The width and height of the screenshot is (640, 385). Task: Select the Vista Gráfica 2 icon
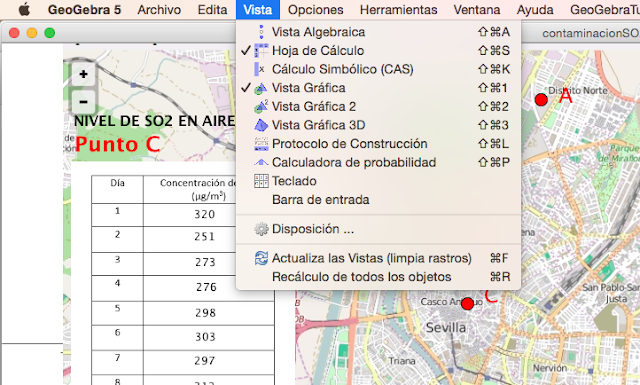point(261,106)
